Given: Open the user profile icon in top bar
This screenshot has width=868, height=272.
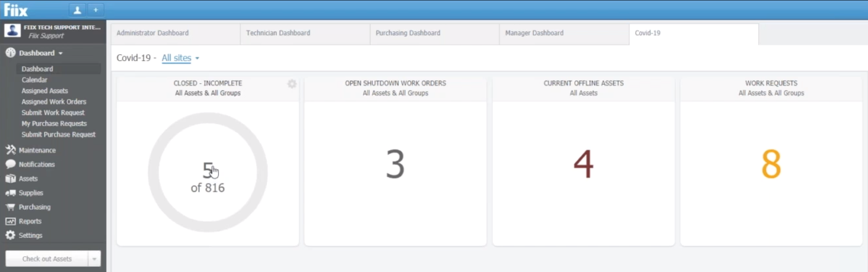Looking at the screenshot, I should coord(77,10).
